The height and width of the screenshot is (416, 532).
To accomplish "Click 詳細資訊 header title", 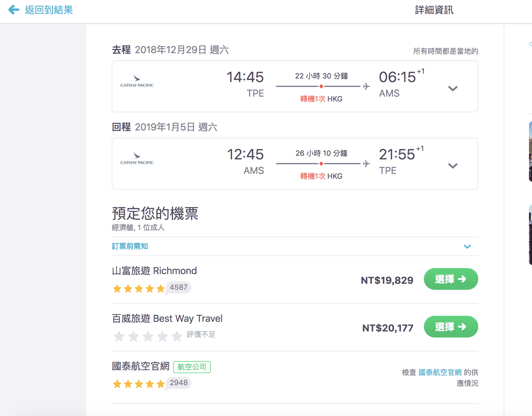I will (434, 10).
